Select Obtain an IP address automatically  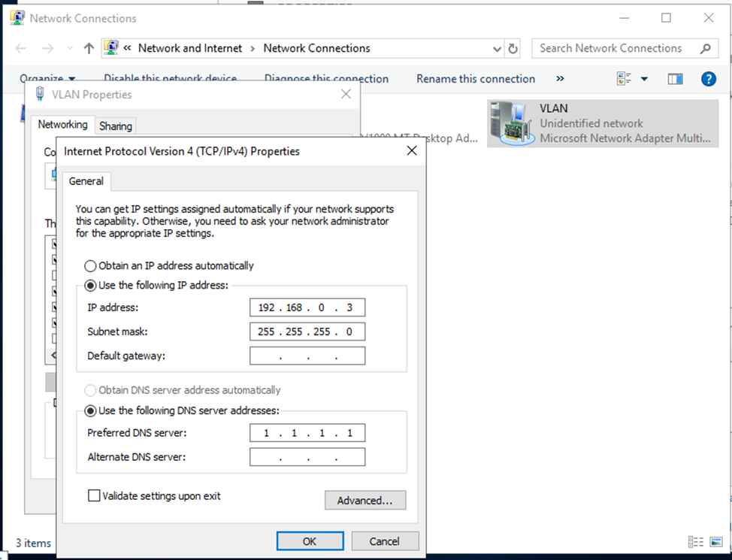point(90,265)
